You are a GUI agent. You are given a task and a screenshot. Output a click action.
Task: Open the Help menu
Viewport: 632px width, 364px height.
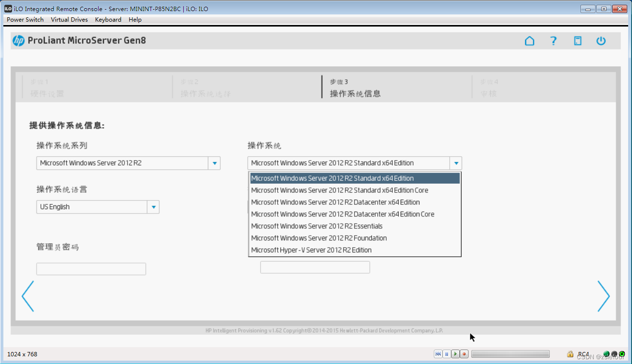pyautogui.click(x=135, y=20)
